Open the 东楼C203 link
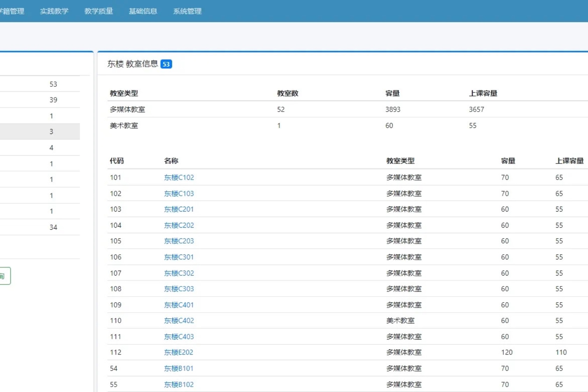This screenshot has height=392, width=588. [x=179, y=241]
